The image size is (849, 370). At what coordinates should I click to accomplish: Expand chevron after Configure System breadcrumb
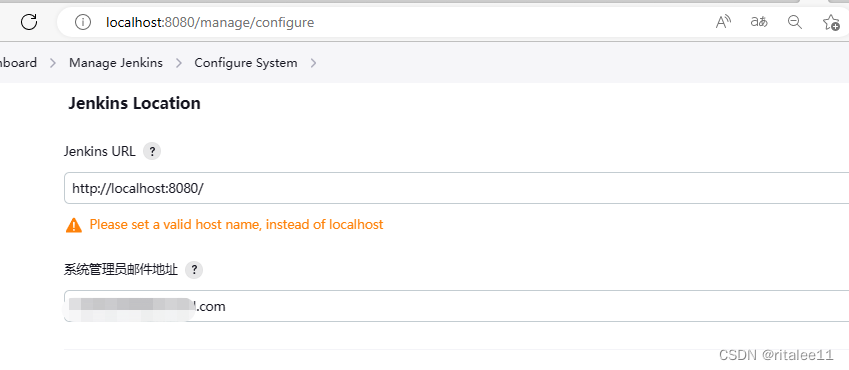[314, 63]
